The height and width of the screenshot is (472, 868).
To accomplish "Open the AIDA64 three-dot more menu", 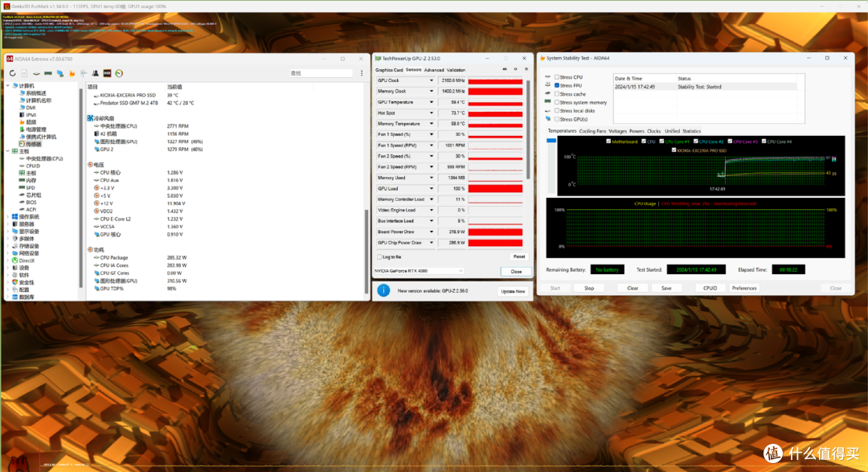I will tap(362, 73).
